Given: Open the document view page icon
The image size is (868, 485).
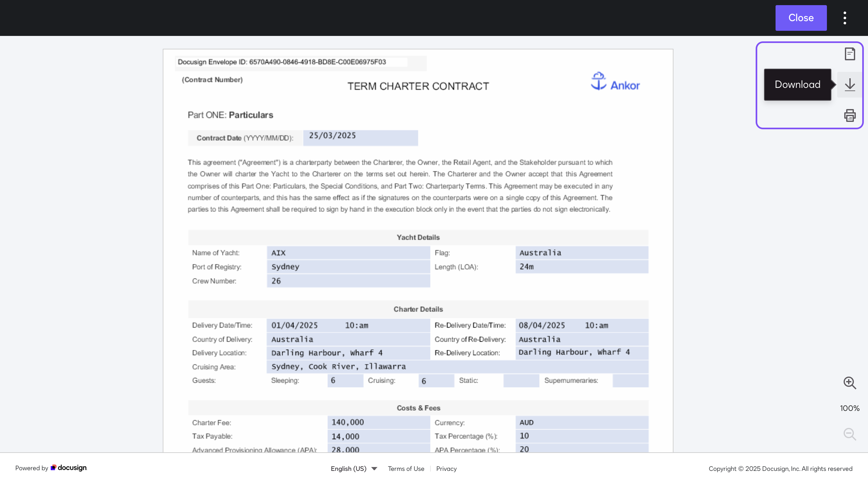Looking at the screenshot, I should 849,54.
